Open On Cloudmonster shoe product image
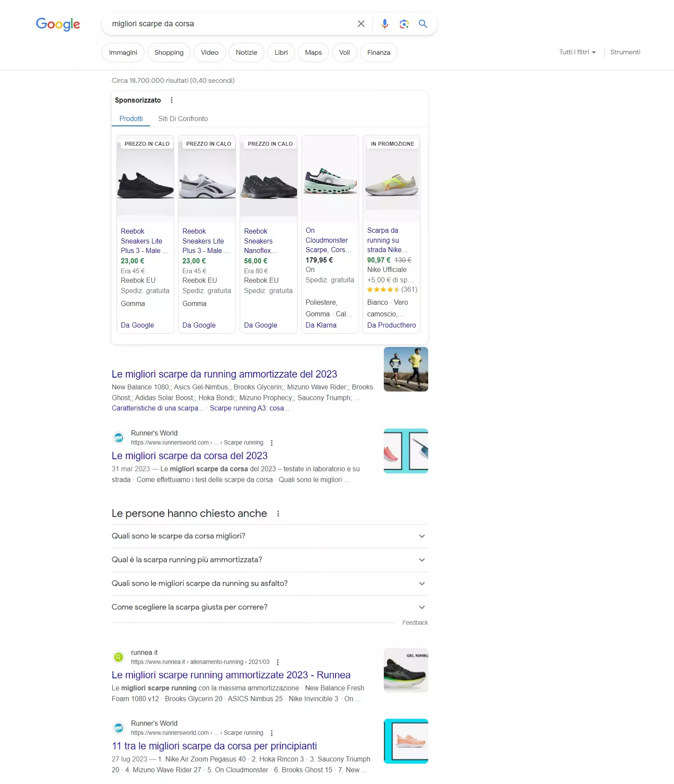Image resolution: width=674 pixels, height=784 pixels. (330, 180)
